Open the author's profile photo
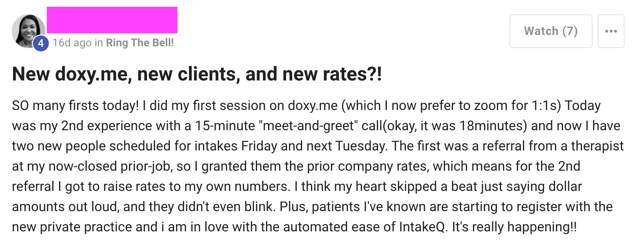The height and width of the screenshot is (252, 644). point(28,30)
